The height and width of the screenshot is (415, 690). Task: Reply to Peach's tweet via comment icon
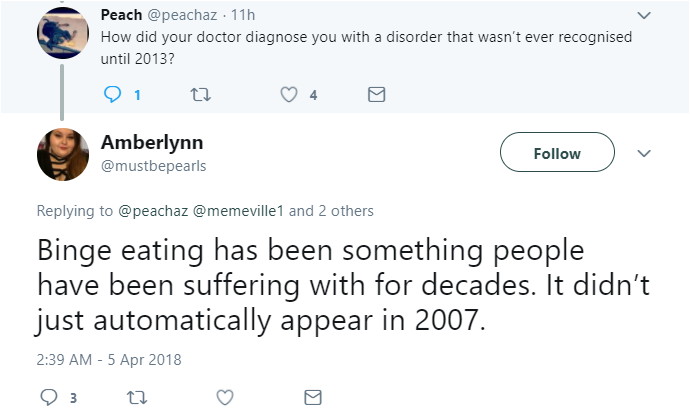[113, 95]
